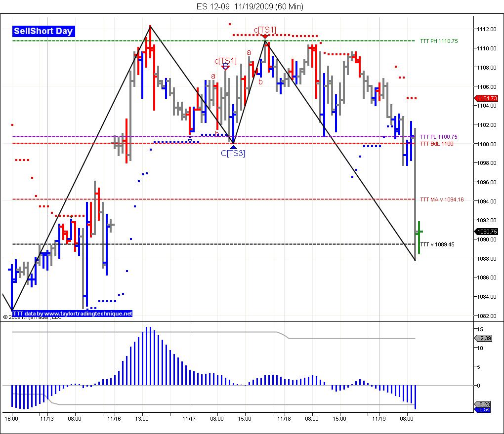The image size is (504, 434).
Task: Click the TTT BdL 1100 level label
Action: click(436, 144)
